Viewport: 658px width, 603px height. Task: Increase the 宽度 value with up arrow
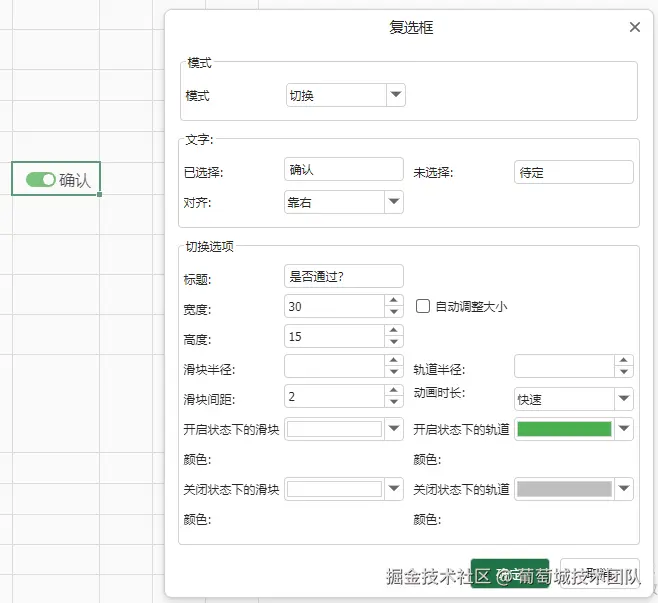[x=394, y=300]
